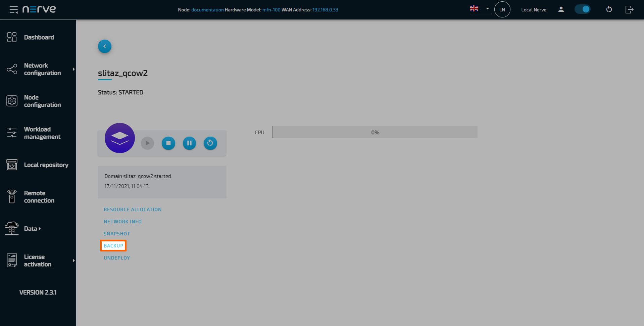The height and width of the screenshot is (326, 644).
Task: Pause the running slitaz_qcow2 workload
Action: (189, 143)
